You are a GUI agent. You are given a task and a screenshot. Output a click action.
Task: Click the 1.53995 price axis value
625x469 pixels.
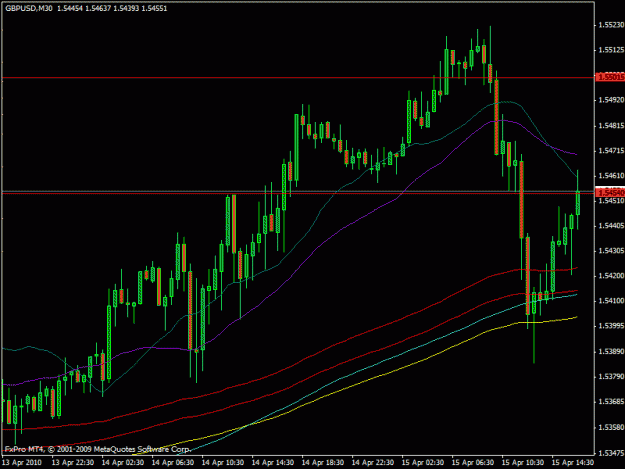[x=611, y=326]
